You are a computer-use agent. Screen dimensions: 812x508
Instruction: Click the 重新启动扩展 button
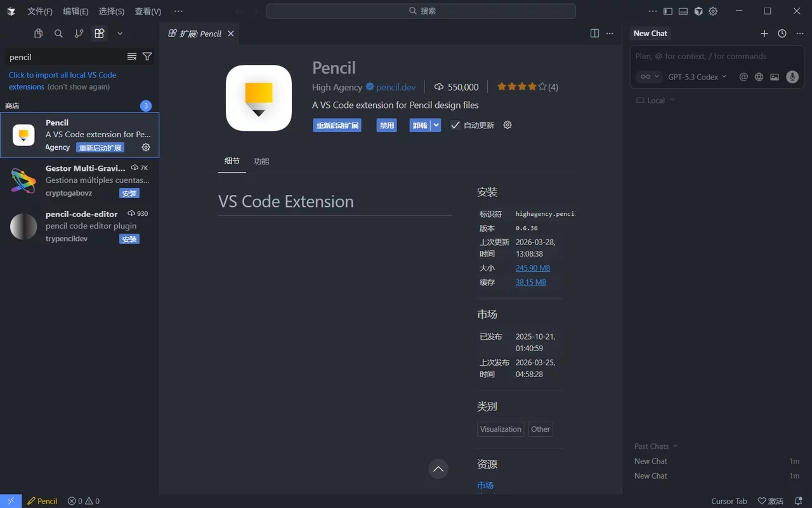[337, 124]
